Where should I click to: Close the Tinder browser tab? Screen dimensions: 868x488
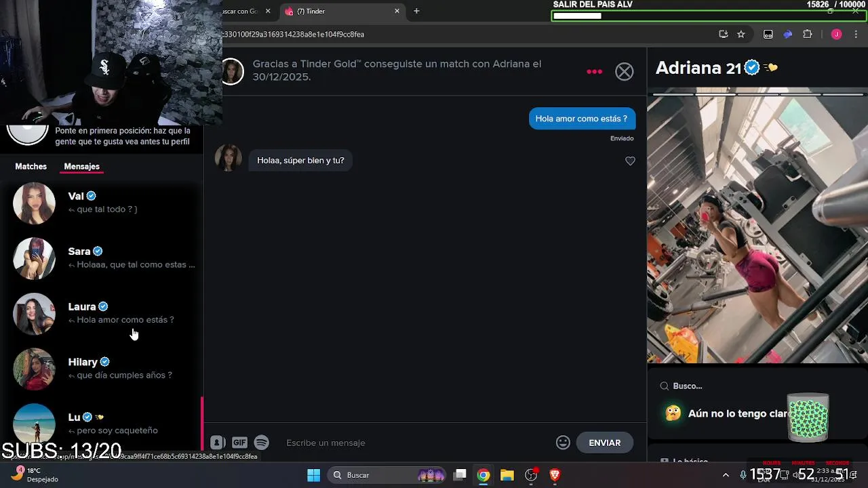(397, 11)
